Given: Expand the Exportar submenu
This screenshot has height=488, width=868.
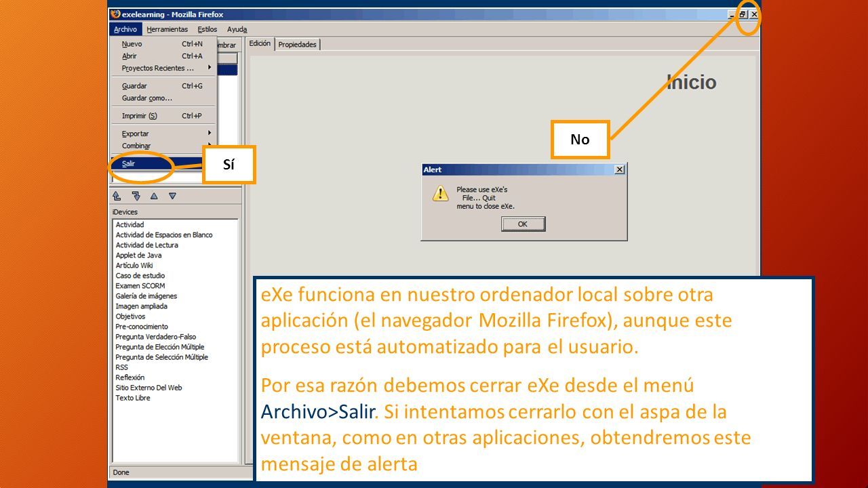Looking at the screenshot, I should (x=163, y=134).
